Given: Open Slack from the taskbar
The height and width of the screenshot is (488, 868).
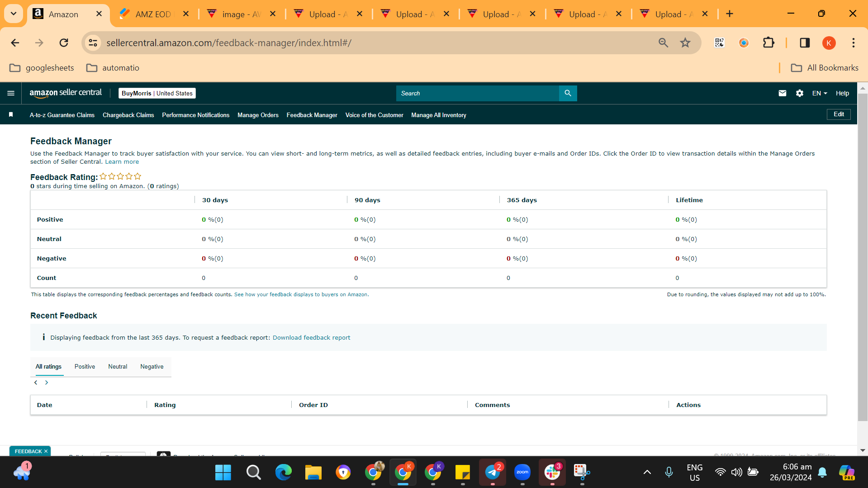Looking at the screenshot, I should pos(552,473).
